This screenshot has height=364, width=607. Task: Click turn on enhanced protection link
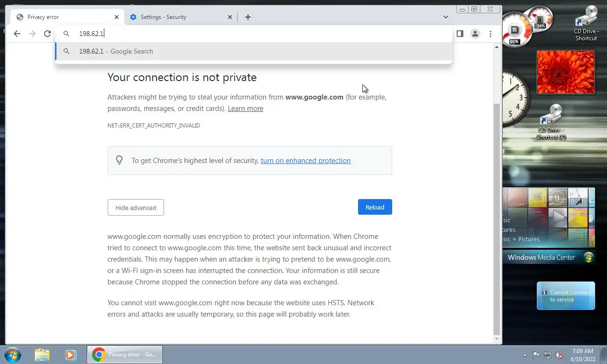305,161
